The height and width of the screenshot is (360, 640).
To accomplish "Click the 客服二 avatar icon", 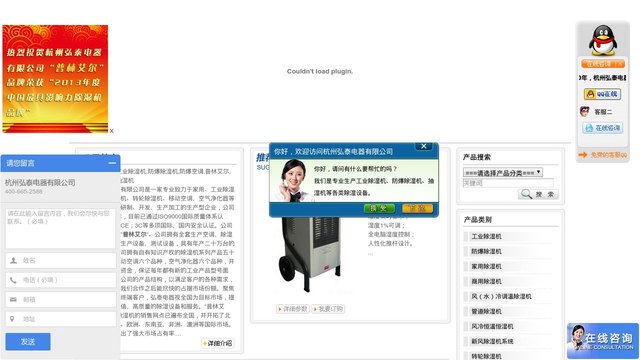I will (585, 111).
